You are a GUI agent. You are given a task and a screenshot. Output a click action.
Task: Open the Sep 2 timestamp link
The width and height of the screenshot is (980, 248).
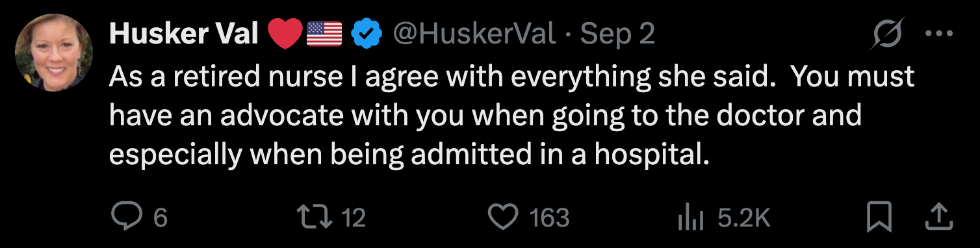point(617,34)
